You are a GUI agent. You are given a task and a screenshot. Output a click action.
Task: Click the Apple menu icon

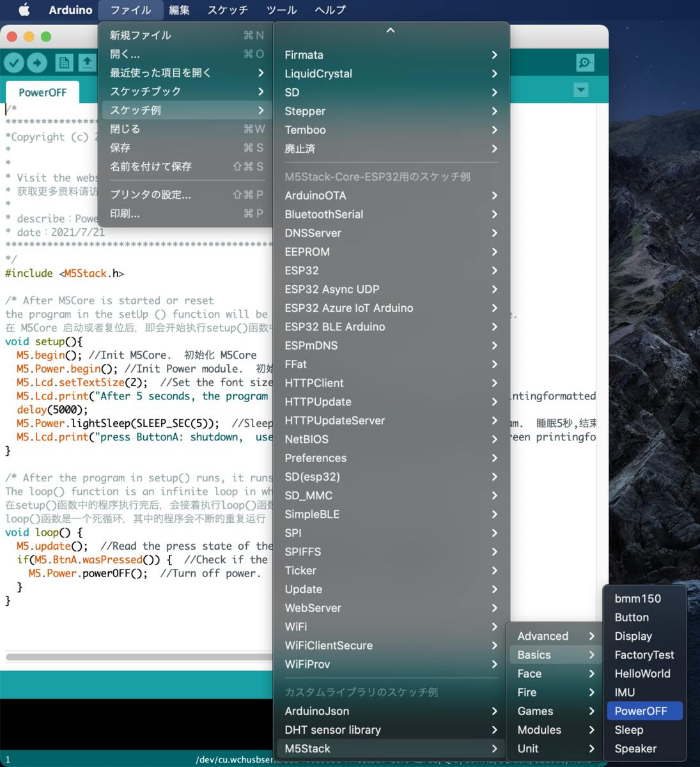(23, 10)
